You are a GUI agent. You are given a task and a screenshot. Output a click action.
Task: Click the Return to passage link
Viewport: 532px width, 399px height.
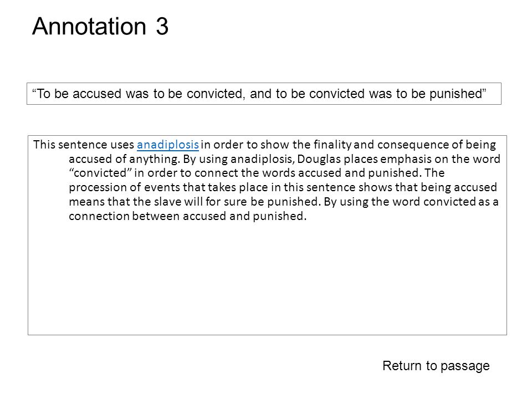click(x=436, y=366)
